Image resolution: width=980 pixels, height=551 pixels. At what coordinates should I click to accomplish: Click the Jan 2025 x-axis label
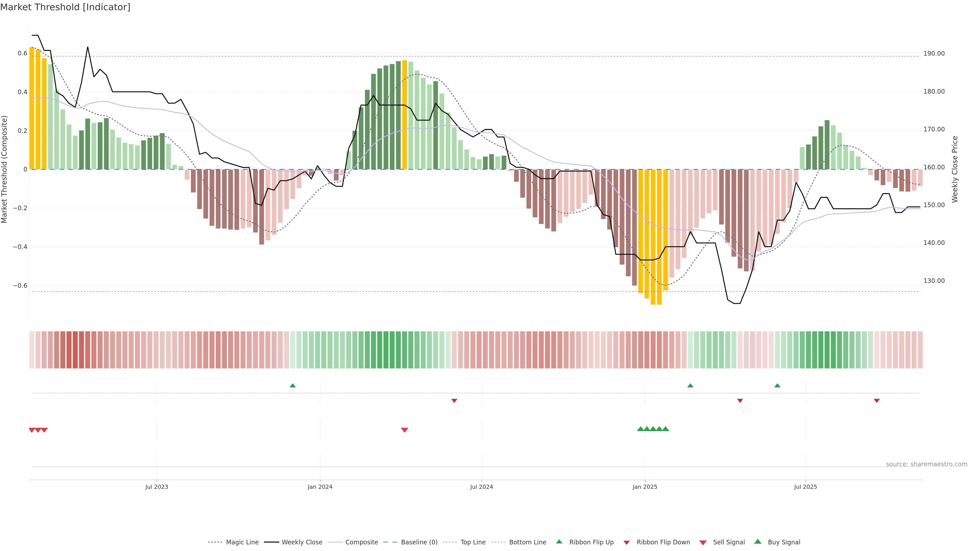coord(645,487)
